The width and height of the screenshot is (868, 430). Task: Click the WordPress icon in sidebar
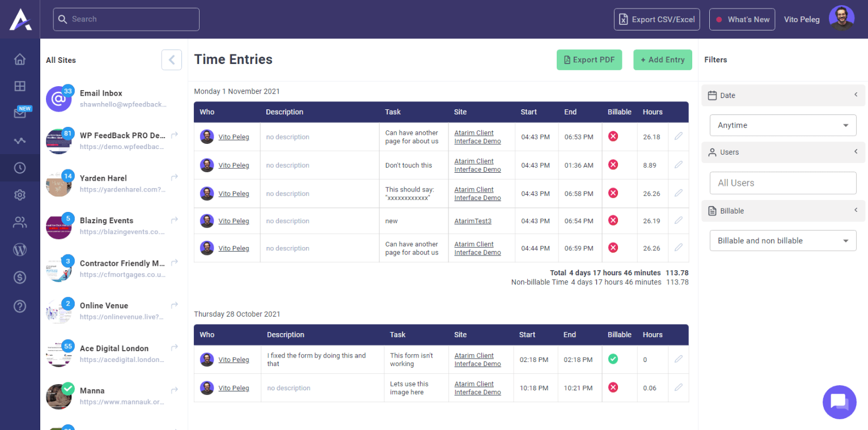point(20,250)
